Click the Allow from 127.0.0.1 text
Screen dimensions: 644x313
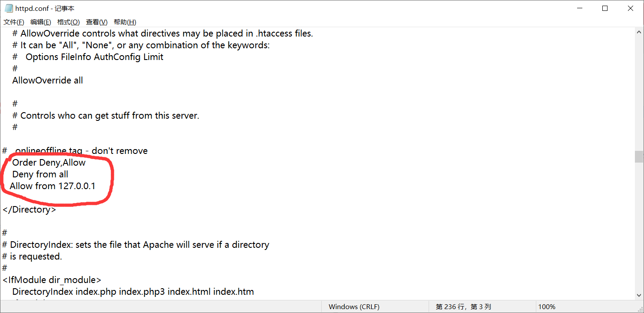[x=52, y=186]
